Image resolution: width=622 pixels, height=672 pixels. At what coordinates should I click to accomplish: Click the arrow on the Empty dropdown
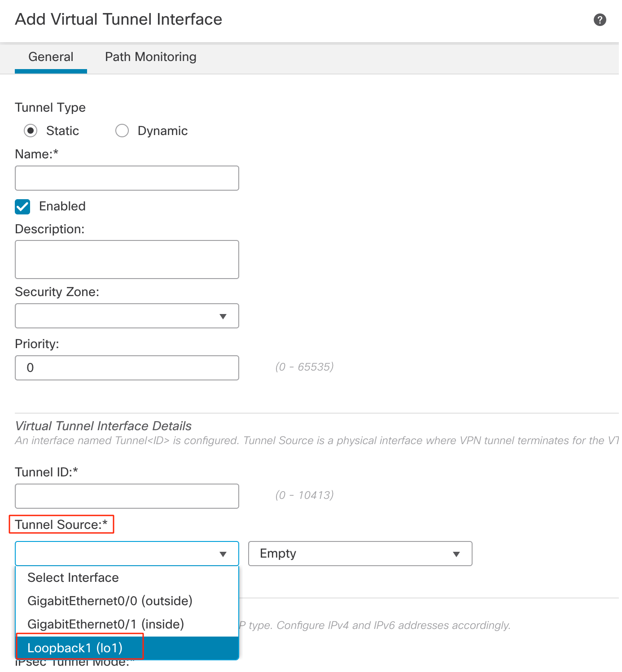pos(456,554)
